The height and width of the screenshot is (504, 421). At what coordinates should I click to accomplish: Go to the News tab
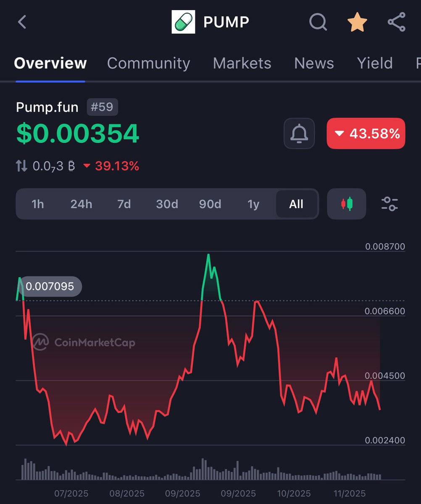[x=314, y=63]
